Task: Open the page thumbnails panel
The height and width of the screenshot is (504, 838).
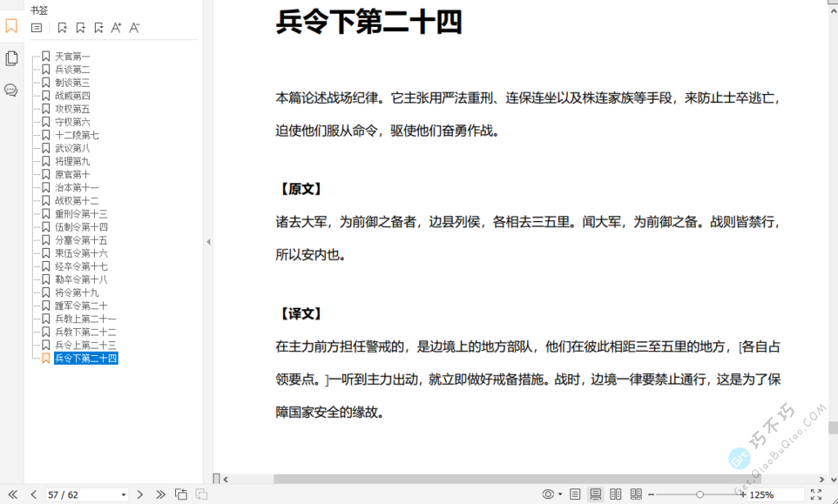Action: [11, 58]
